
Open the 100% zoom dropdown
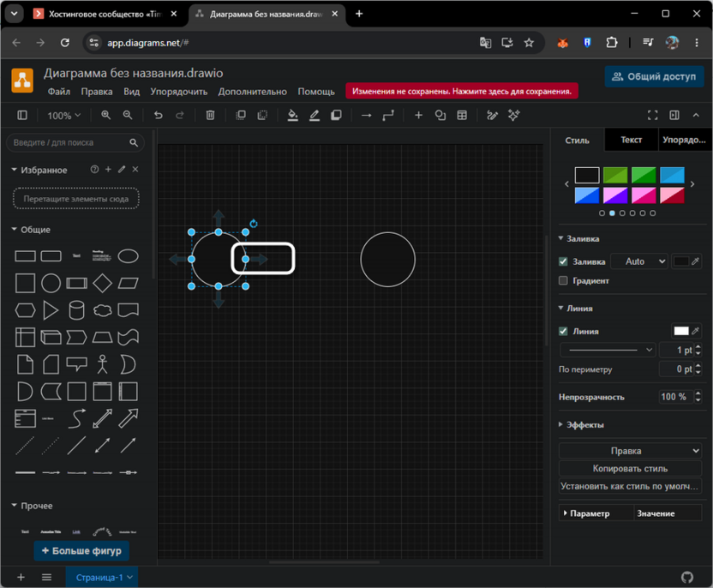click(63, 116)
